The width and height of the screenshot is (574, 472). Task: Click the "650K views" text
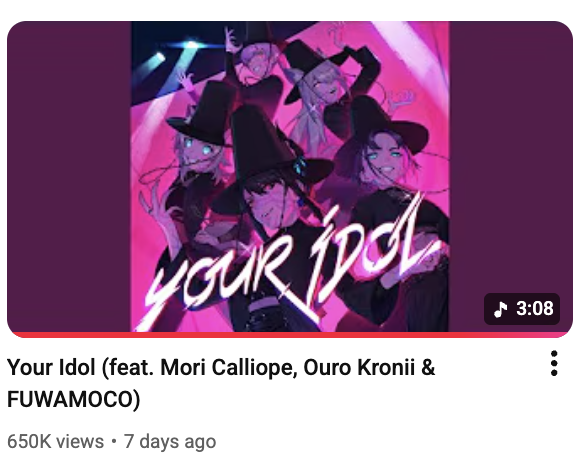click(x=55, y=441)
